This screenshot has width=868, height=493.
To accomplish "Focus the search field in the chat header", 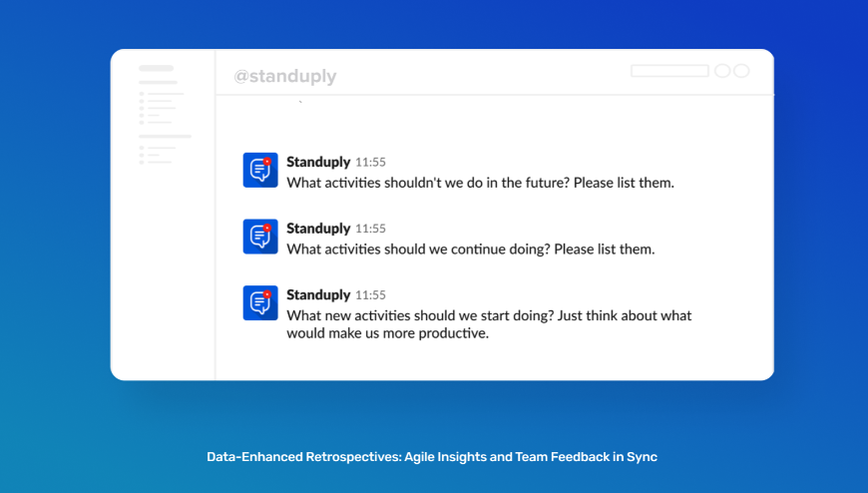I will (669, 71).
